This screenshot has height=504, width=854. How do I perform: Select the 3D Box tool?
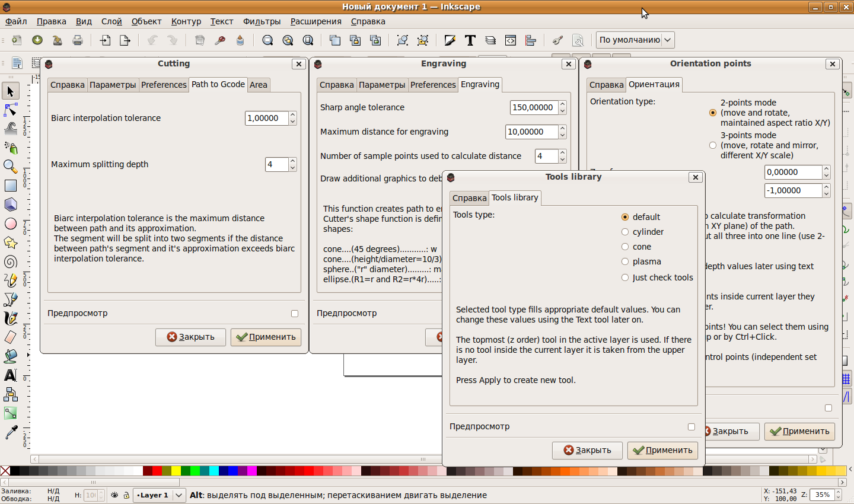coord(11,205)
